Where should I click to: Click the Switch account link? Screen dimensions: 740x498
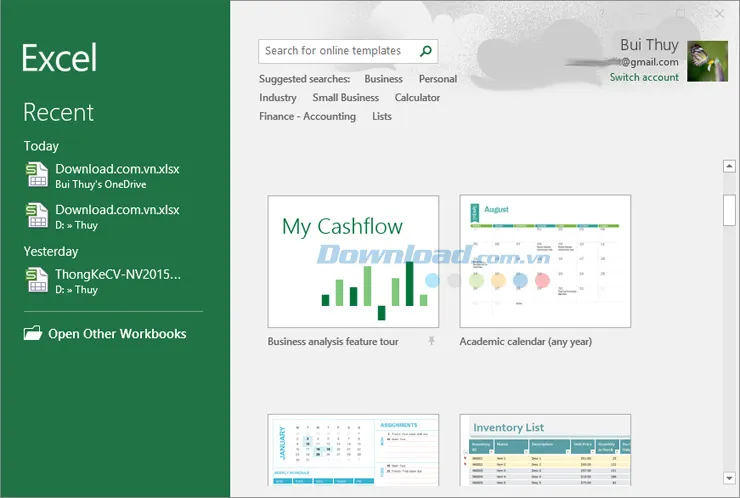point(644,77)
